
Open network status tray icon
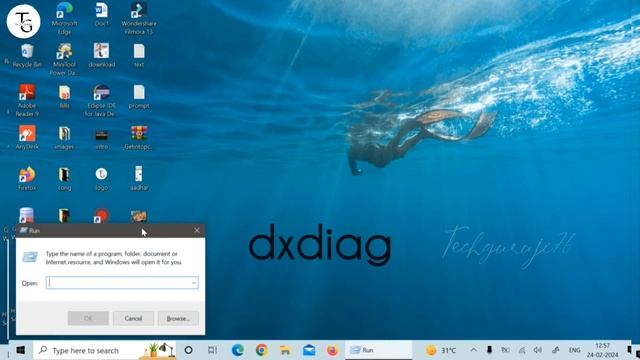click(522, 350)
